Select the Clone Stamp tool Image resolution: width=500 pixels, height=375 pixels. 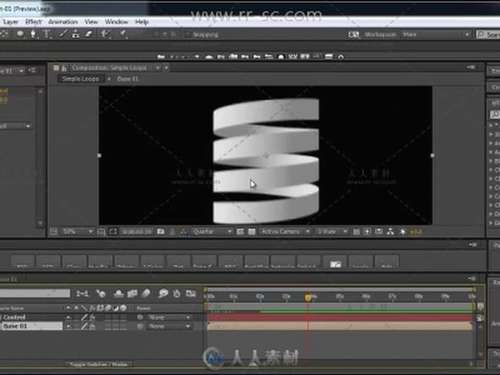click(x=76, y=34)
